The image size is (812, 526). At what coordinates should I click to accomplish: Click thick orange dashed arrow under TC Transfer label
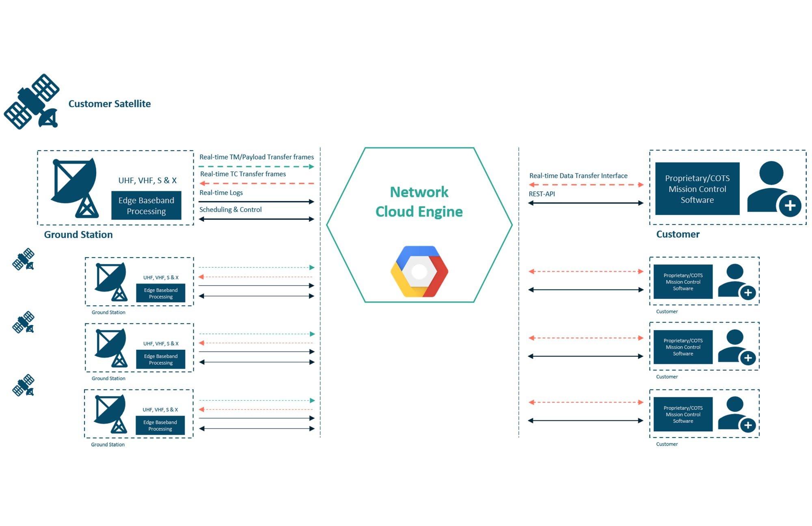coord(257,184)
